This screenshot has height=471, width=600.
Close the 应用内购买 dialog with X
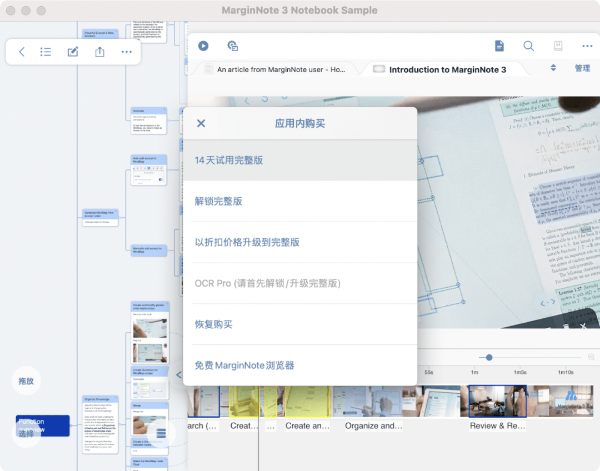coord(201,123)
